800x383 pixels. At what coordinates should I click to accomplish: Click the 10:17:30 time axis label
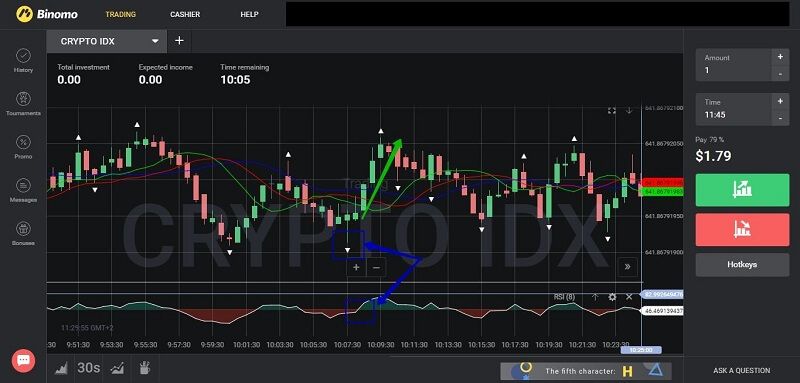[x=515, y=345]
